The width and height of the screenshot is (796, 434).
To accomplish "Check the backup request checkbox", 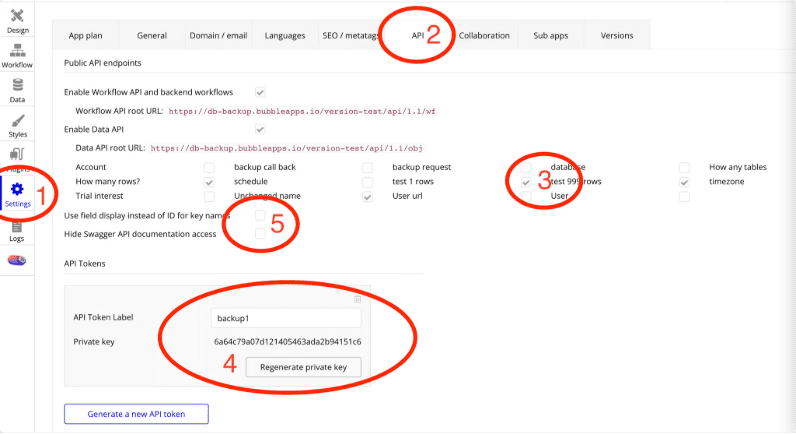I will (x=526, y=167).
